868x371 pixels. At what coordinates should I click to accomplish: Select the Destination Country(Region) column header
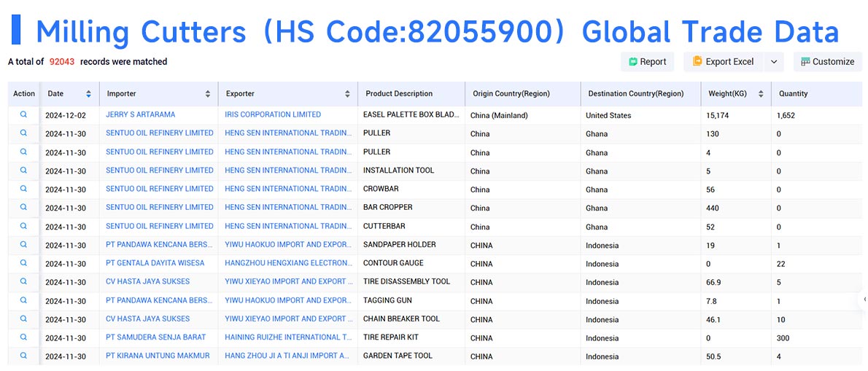(x=635, y=94)
